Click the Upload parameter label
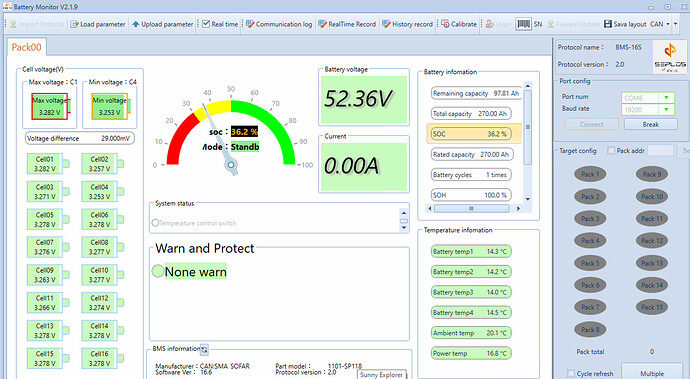 (x=167, y=24)
